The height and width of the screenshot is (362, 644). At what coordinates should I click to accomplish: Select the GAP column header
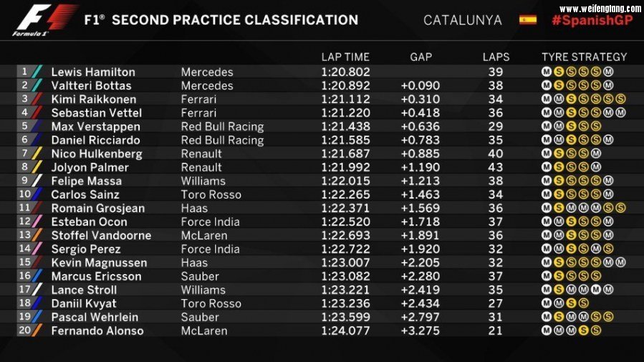[x=420, y=57]
